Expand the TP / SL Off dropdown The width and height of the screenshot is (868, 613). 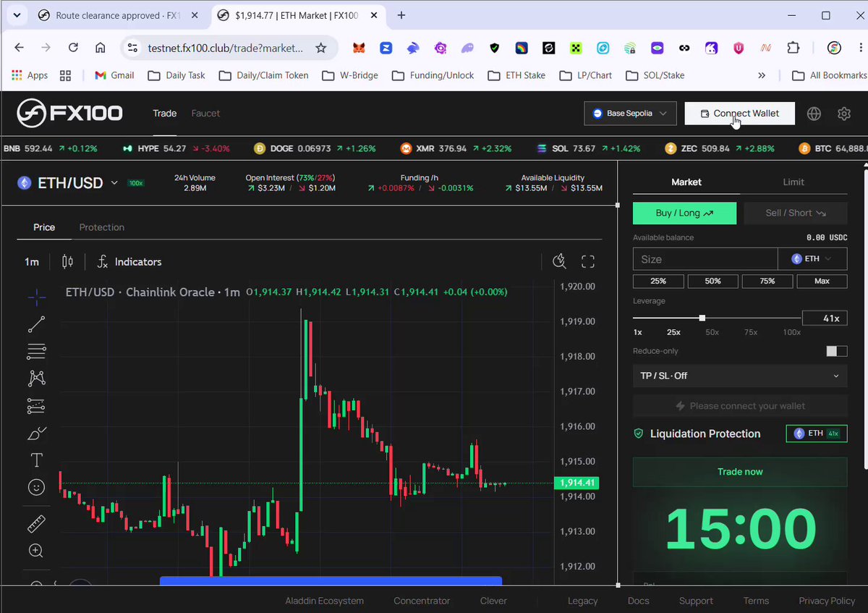tap(740, 376)
